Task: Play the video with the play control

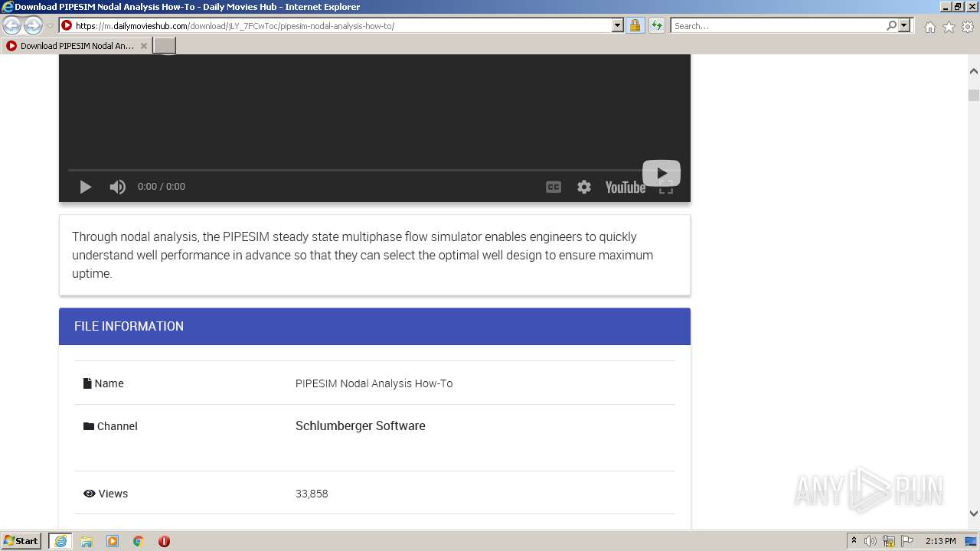Action: [x=85, y=187]
